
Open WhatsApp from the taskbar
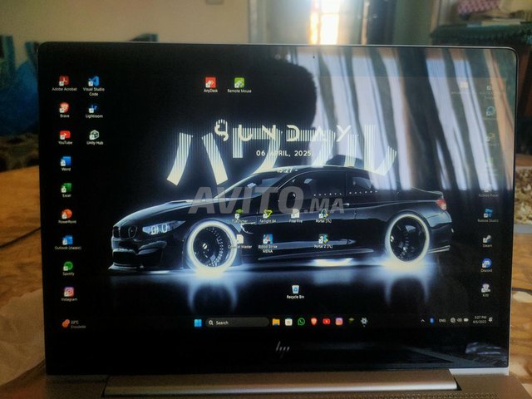301,322
